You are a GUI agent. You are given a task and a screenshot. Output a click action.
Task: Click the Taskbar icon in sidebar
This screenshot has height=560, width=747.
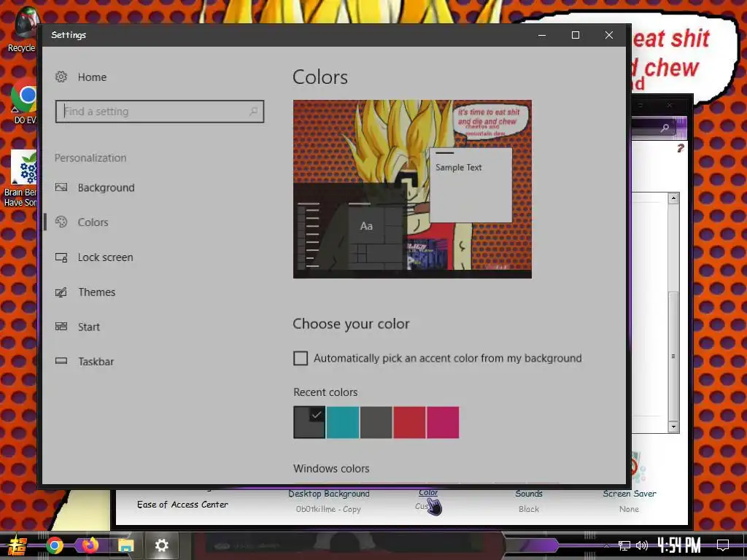(61, 361)
